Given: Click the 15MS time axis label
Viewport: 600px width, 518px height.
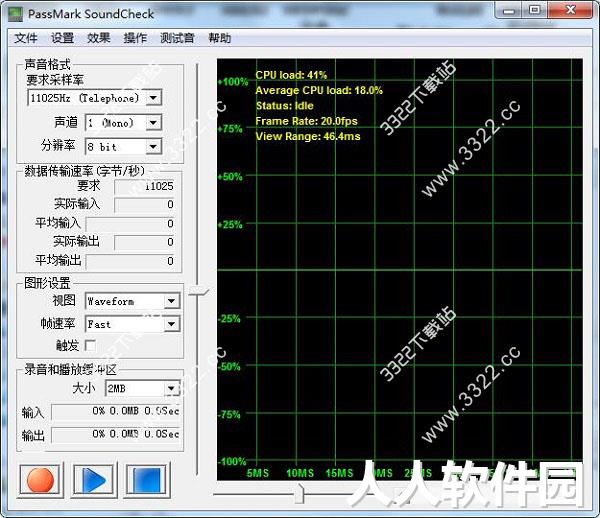Looking at the screenshot, I should click(x=339, y=473).
